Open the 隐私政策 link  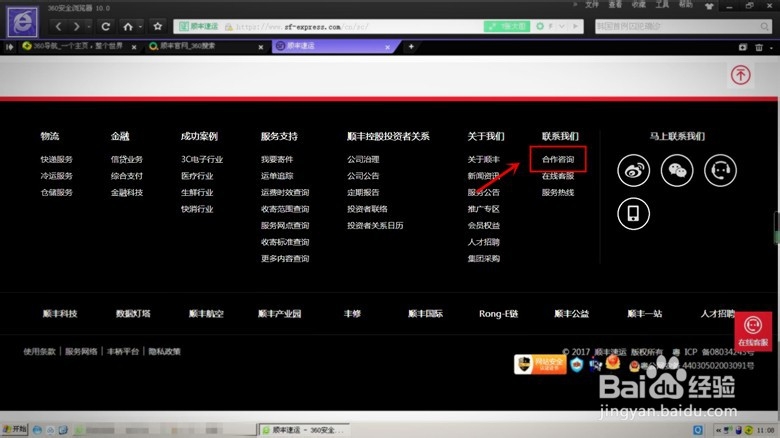point(164,351)
